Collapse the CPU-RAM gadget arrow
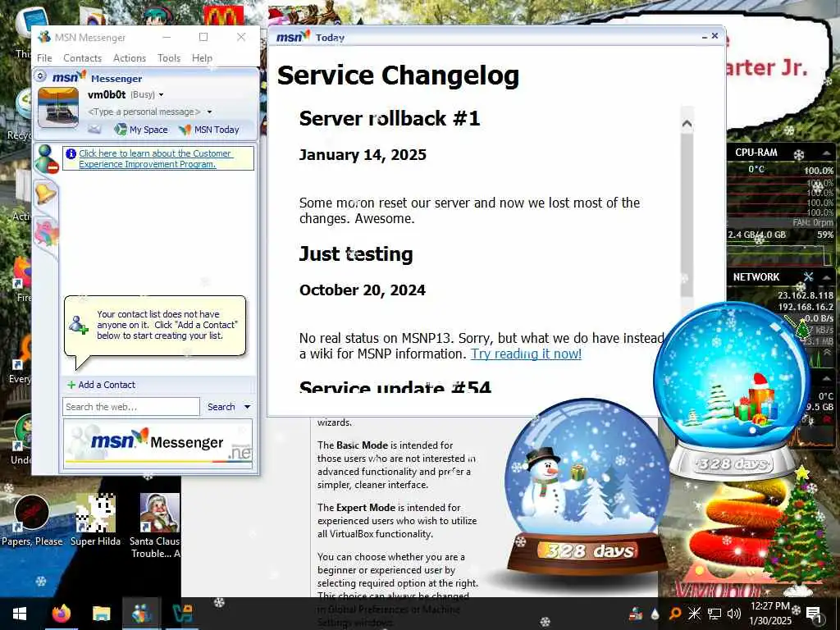The width and height of the screenshot is (840, 630). coord(827,153)
